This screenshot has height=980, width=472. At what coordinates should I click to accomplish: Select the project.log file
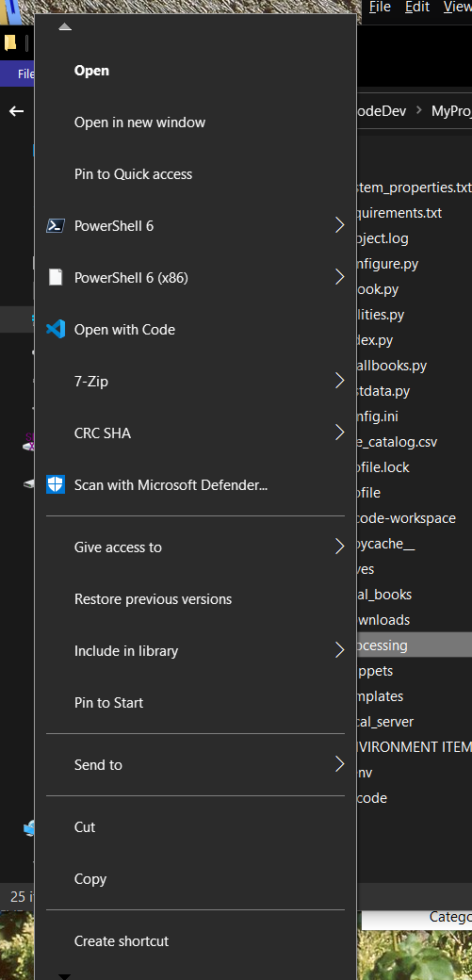point(382,238)
